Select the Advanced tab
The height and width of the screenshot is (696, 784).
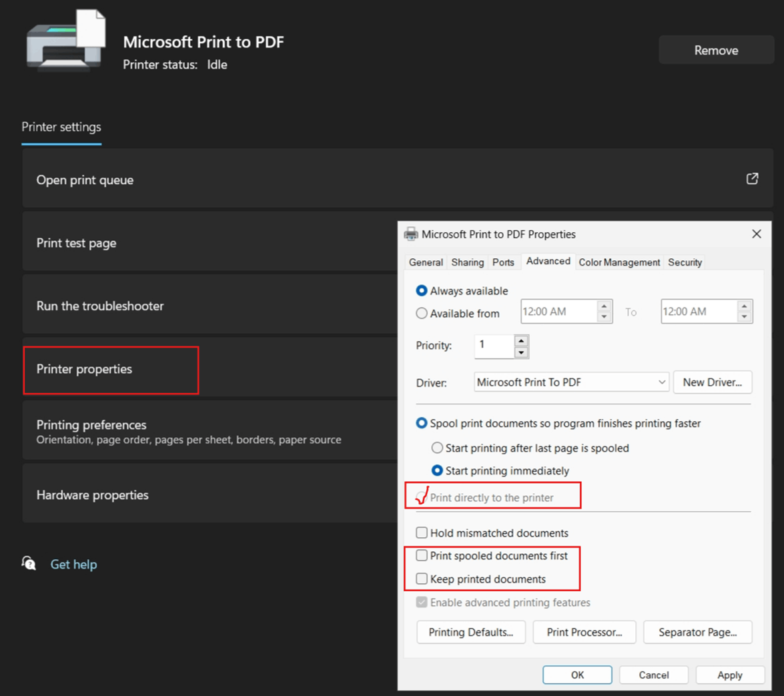(x=548, y=261)
